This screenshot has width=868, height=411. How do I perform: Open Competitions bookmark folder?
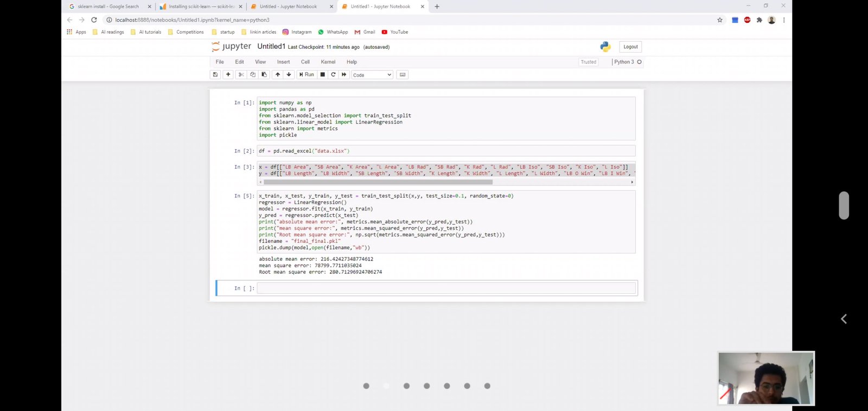186,32
